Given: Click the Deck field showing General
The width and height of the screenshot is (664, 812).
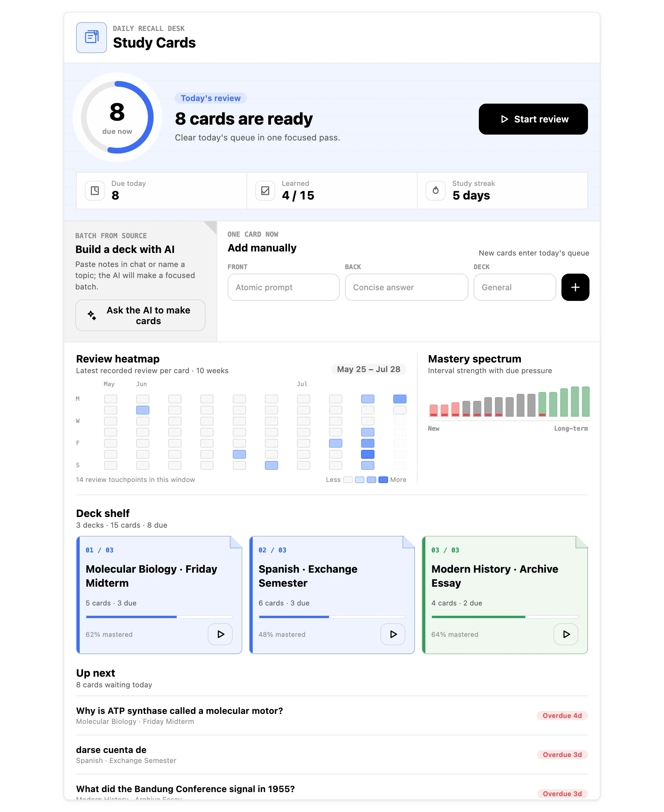Looking at the screenshot, I should click(515, 287).
